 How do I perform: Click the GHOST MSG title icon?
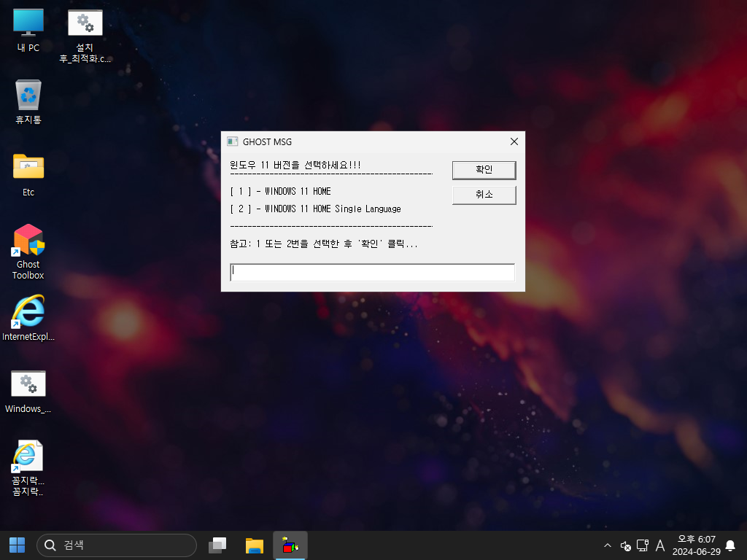(233, 141)
